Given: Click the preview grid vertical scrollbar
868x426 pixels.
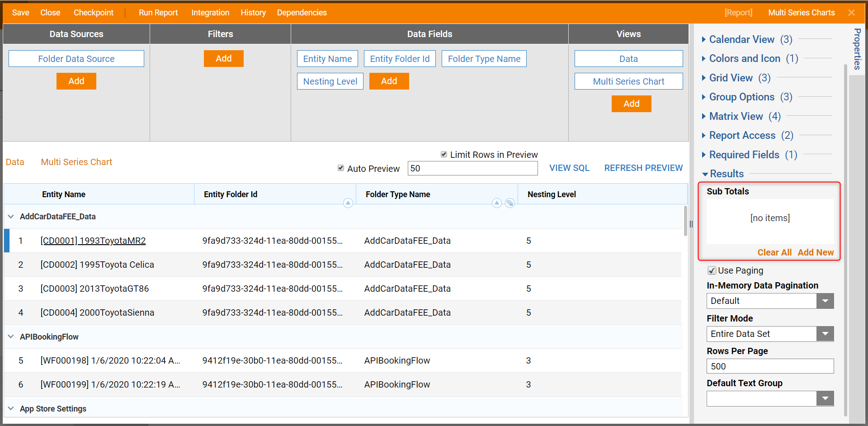Looking at the screenshot, I should click(685, 221).
